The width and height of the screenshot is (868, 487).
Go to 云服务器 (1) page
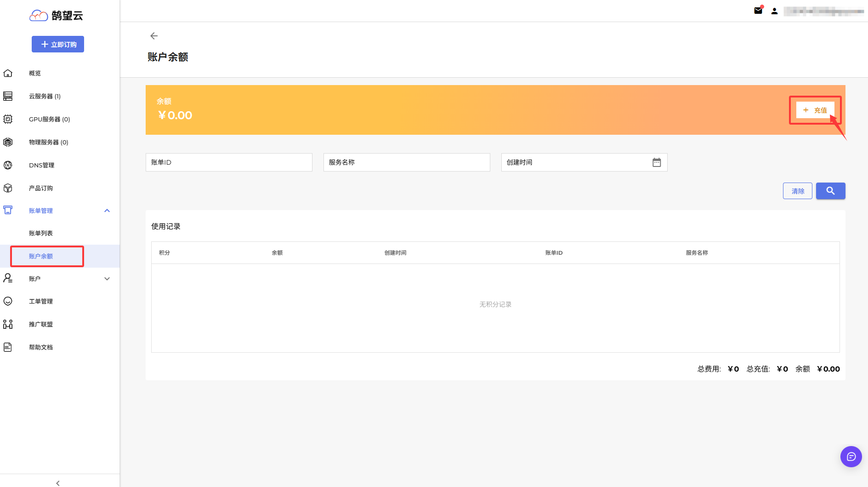45,96
